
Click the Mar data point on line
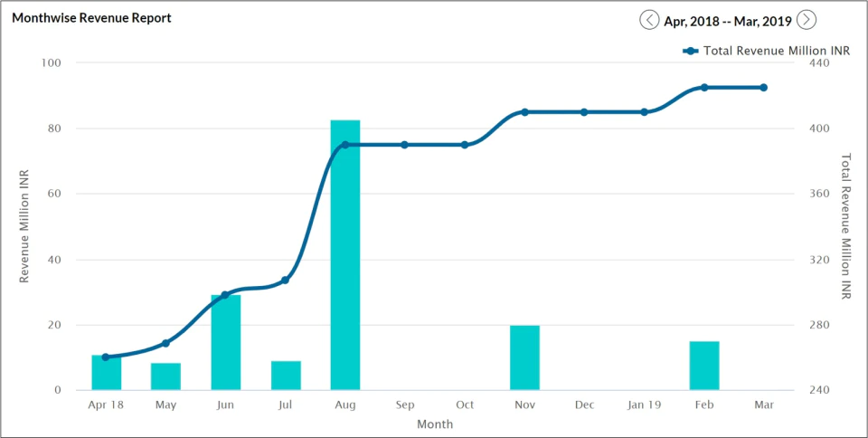(x=763, y=88)
